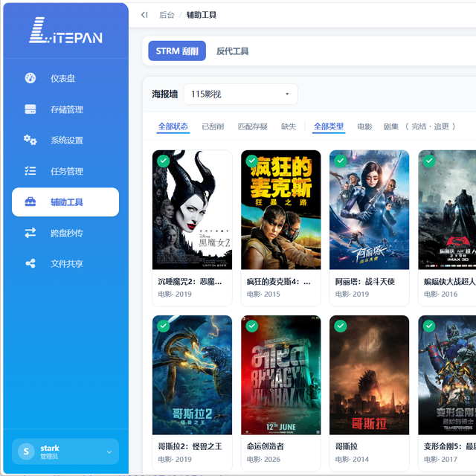Filter by 全部状态
This screenshot has width=476, height=476.
pos(173,126)
